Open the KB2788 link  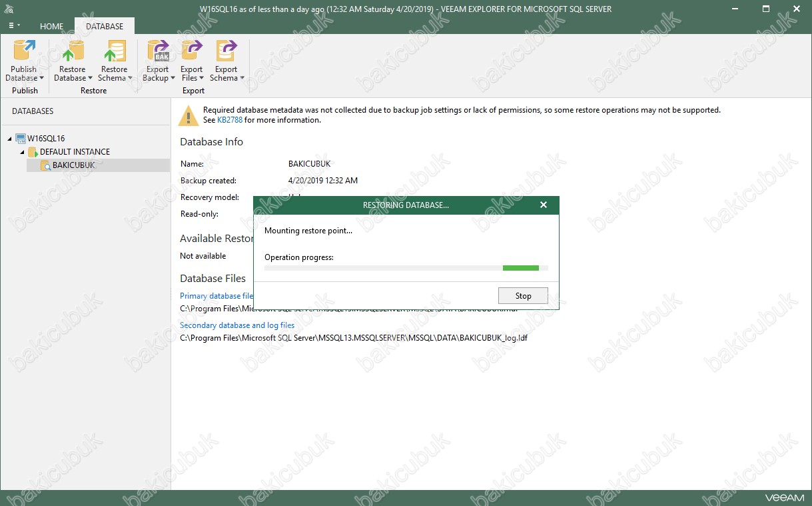tap(230, 121)
